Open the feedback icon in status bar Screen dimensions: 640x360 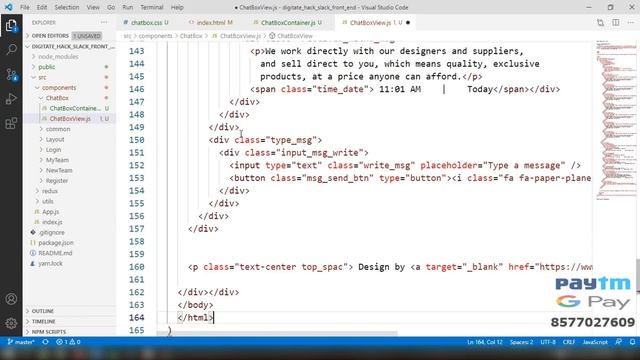click(x=619, y=342)
